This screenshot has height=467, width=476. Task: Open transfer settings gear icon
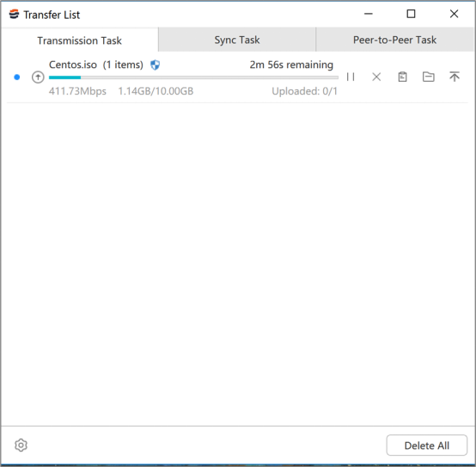21,445
